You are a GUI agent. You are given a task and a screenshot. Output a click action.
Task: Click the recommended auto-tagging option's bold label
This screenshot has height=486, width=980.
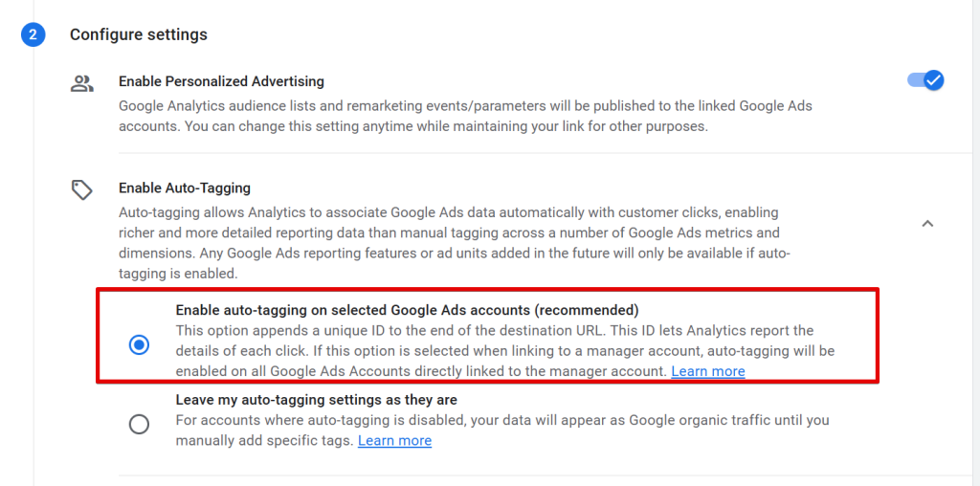click(x=407, y=310)
